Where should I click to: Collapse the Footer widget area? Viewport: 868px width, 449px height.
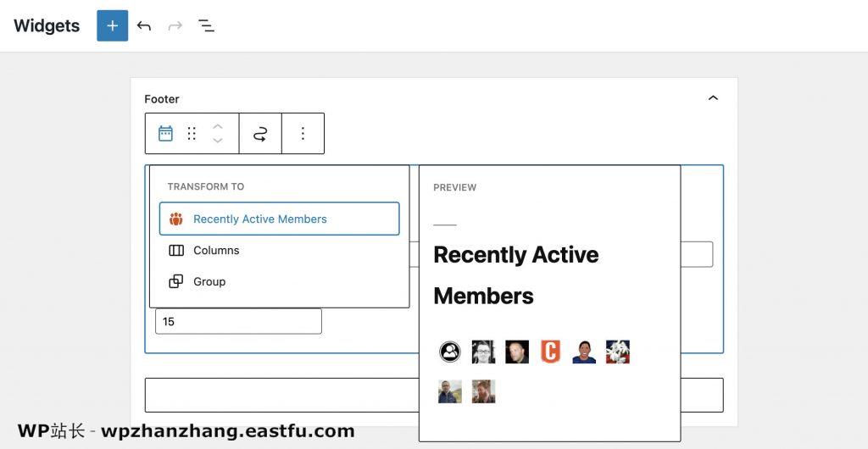pyautogui.click(x=713, y=98)
